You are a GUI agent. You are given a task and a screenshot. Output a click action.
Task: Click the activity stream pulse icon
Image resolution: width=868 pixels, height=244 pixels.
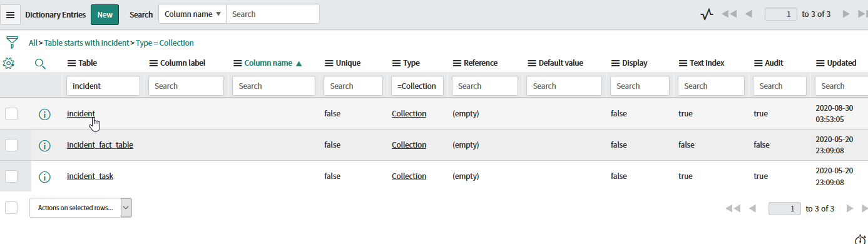(707, 14)
